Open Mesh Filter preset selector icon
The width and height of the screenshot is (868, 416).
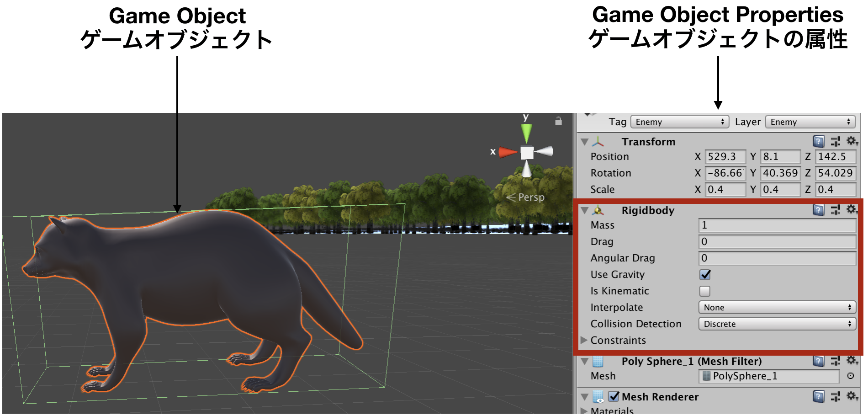pos(836,361)
